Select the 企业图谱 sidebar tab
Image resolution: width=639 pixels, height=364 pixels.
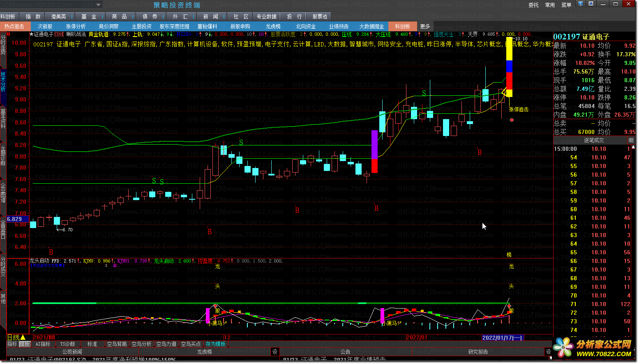(x=3, y=193)
